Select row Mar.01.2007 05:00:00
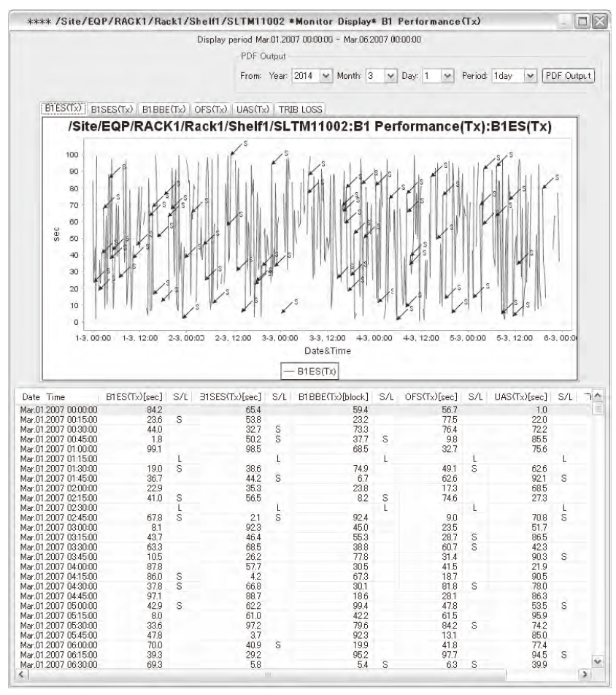 [304, 606]
